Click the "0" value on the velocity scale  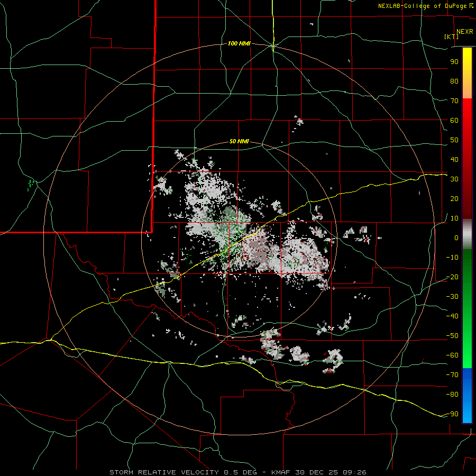tap(456, 238)
